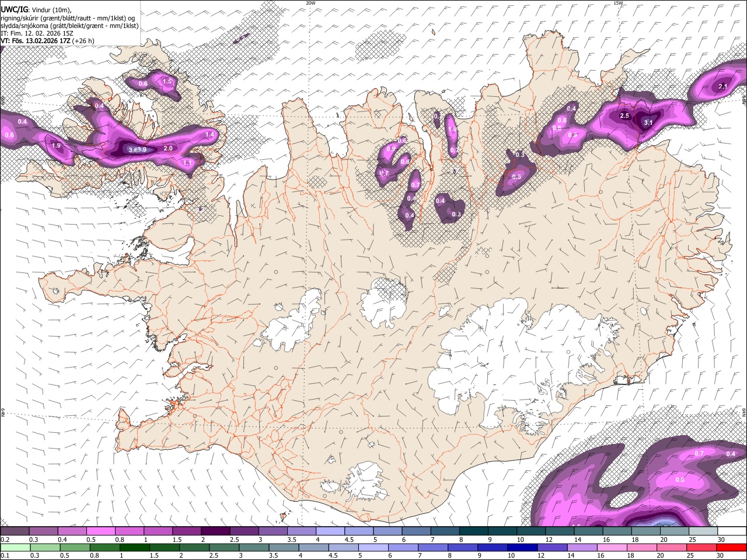Image resolution: width=747 pixels, height=560 pixels.
Task: Click upper legend swatch labelled 0.2
Action: pos(15,531)
